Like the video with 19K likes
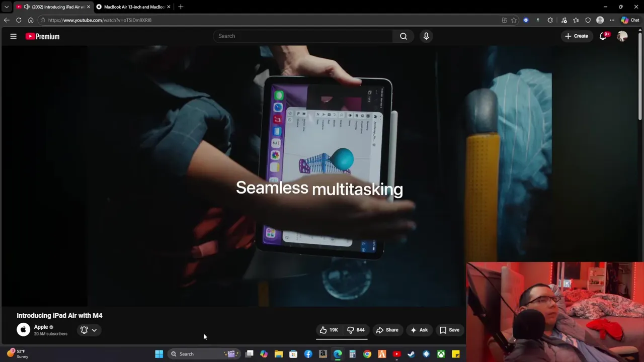The width and height of the screenshot is (644, 362). coord(329,330)
